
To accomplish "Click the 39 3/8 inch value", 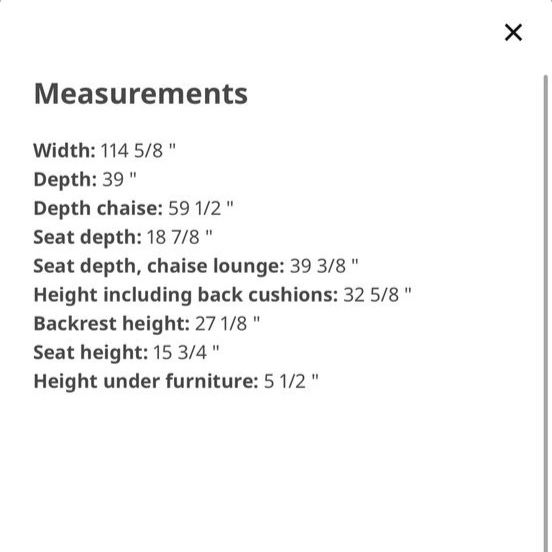I will (x=324, y=266).
